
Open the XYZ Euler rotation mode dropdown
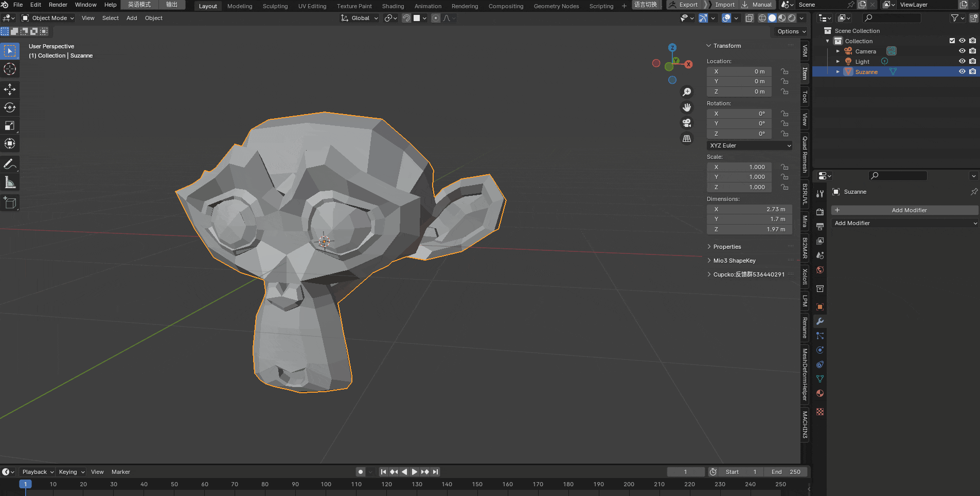[750, 145]
